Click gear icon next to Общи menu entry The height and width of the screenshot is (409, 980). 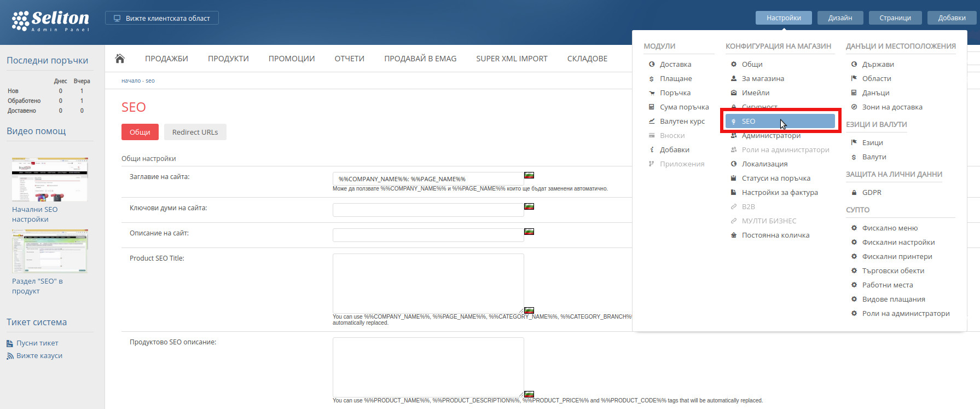point(734,65)
